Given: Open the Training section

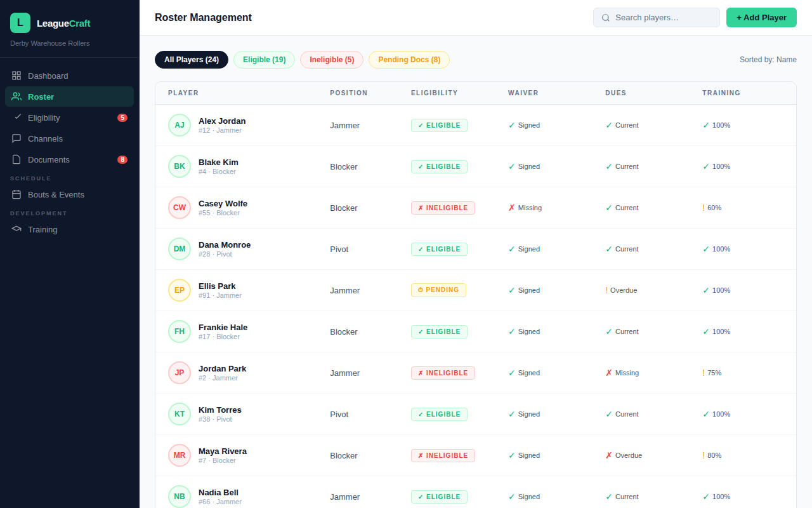Looking at the screenshot, I should coord(70,229).
